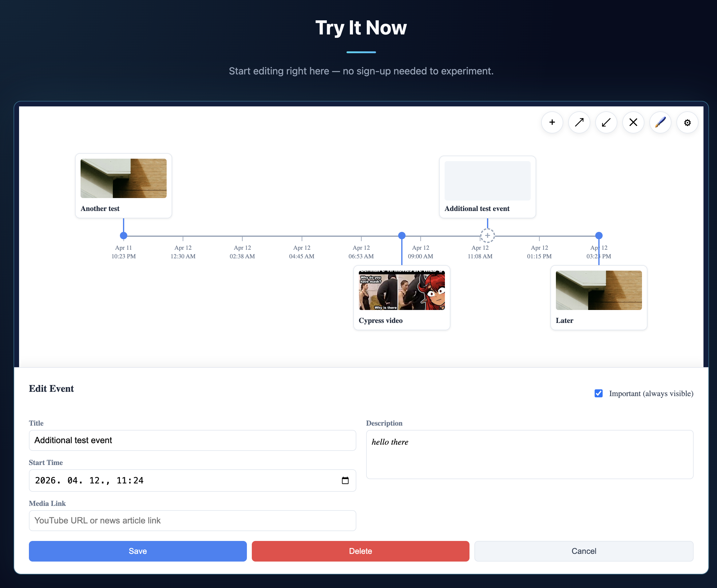Screen dimensions: 717x588
Task: Select the Later event card
Action: pos(598,297)
